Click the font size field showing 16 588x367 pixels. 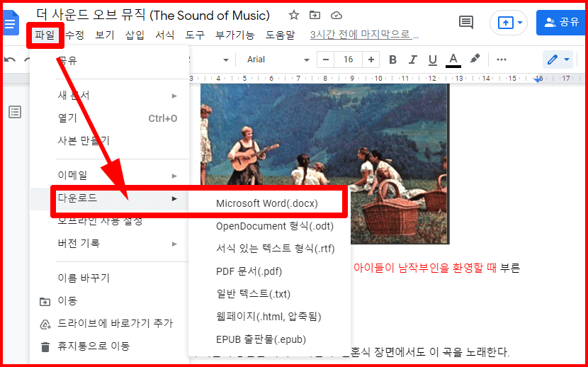(x=348, y=60)
